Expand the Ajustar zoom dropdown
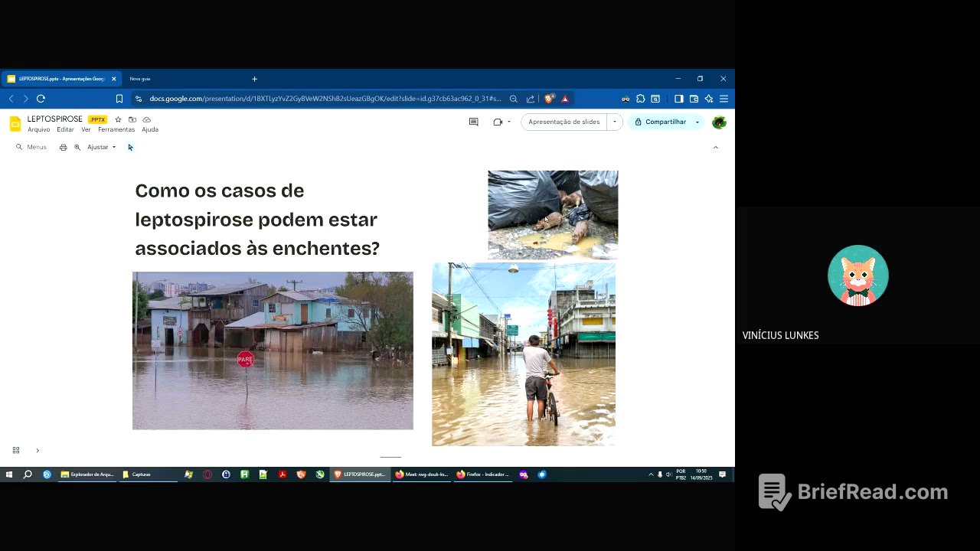The width and height of the screenshot is (980, 551). coord(102,147)
